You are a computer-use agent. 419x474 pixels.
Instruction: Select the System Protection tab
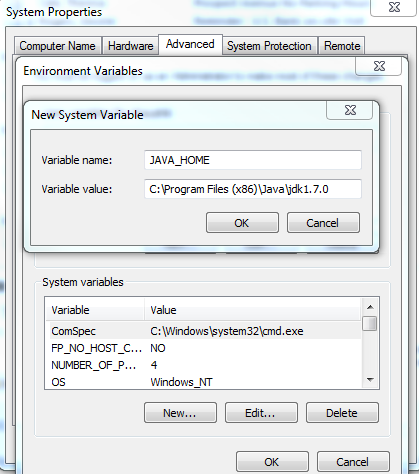tap(269, 46)
